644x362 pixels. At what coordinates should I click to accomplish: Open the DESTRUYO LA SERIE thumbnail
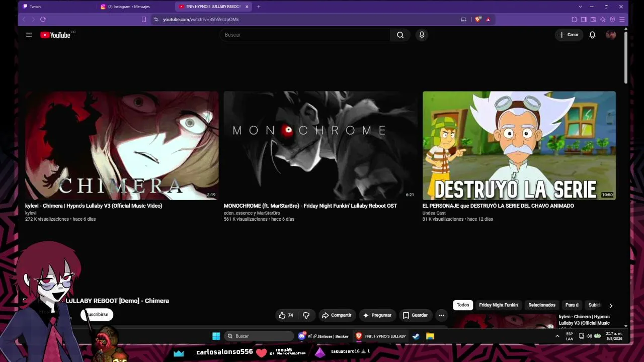(519, 145)
